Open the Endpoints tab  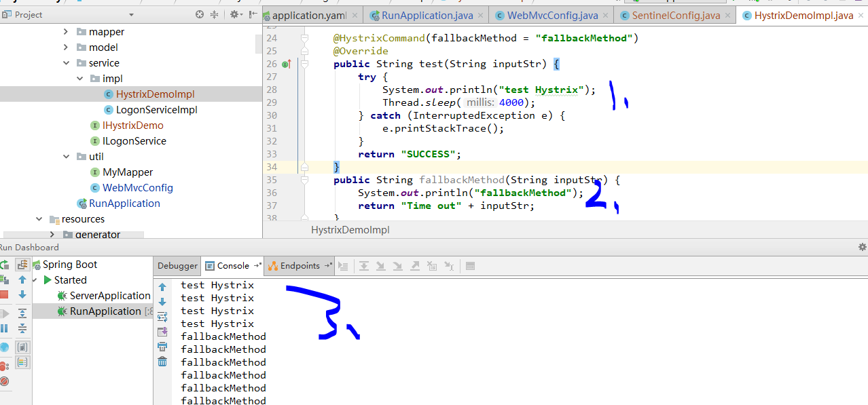point(299,266)
